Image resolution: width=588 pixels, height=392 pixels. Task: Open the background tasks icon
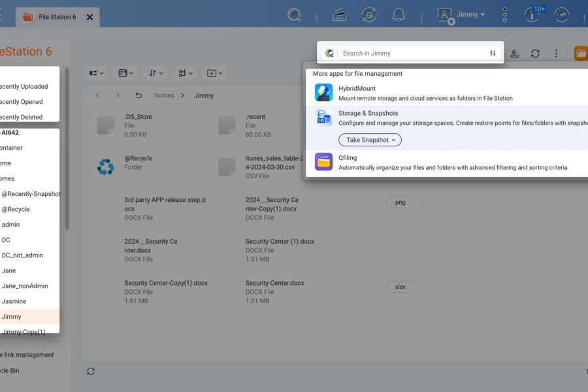click(339, 15)
